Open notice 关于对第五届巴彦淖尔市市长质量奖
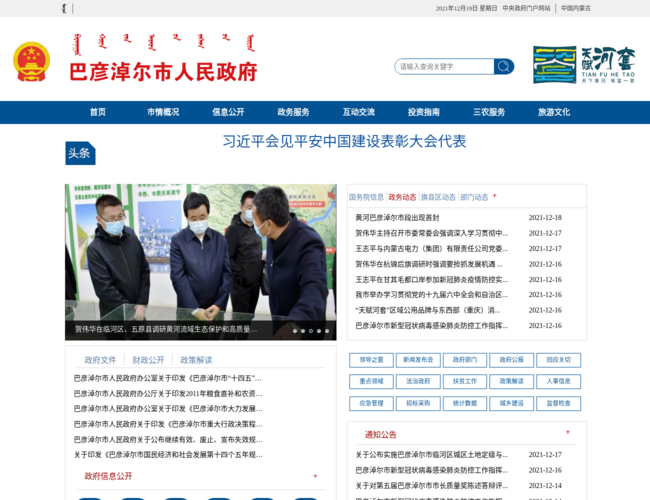This screenshot has width=650, height=500. pos(432,485)
